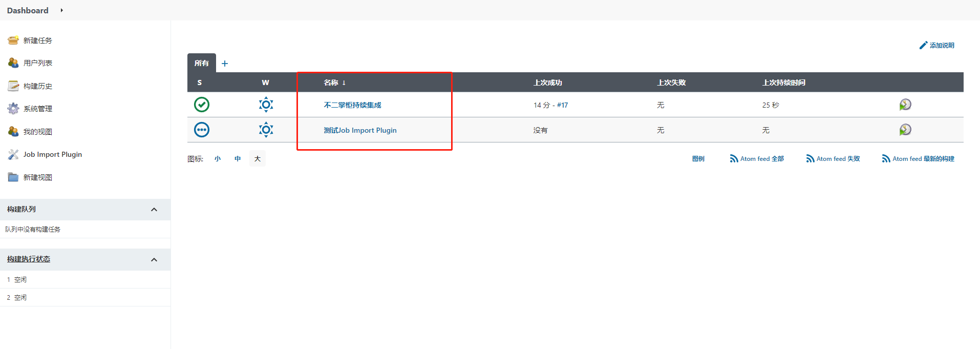
Task: Click the green success status icon for 不二掌柜持续集成
Action: 202,105
